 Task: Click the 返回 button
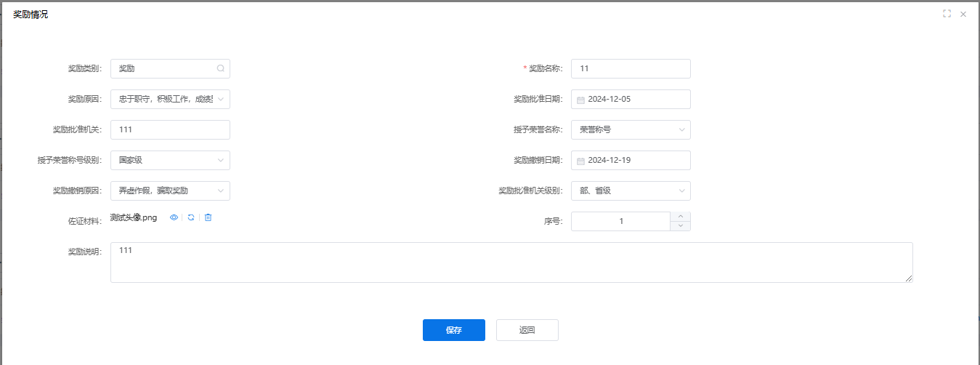click(x=527, y=330)
